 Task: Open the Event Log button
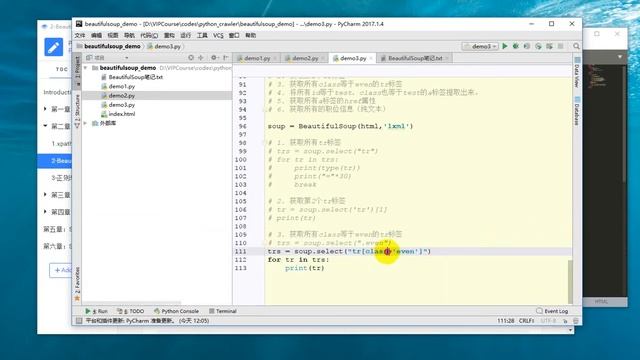point(552,311)
